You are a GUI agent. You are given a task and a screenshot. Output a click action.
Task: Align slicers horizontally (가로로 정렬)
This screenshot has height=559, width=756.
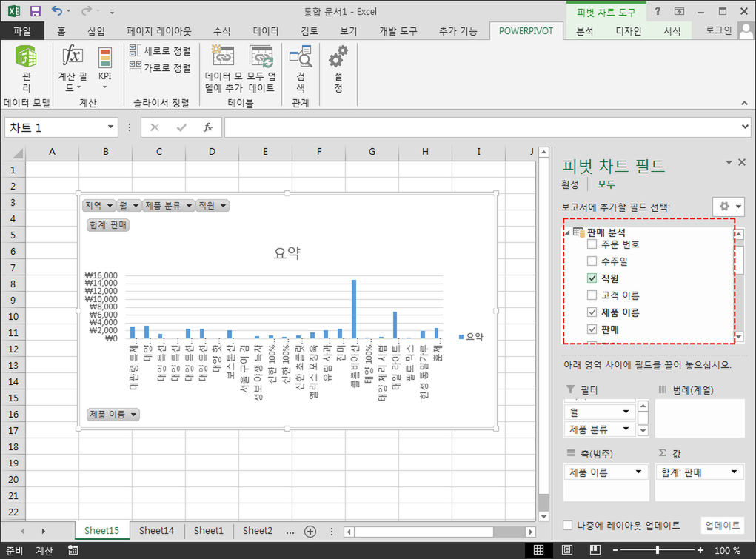[x=160, y=67]
